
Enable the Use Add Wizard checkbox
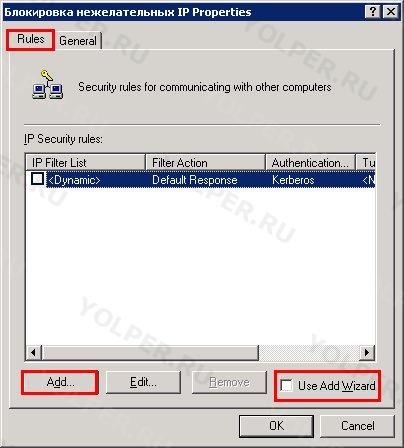(286, 386)
